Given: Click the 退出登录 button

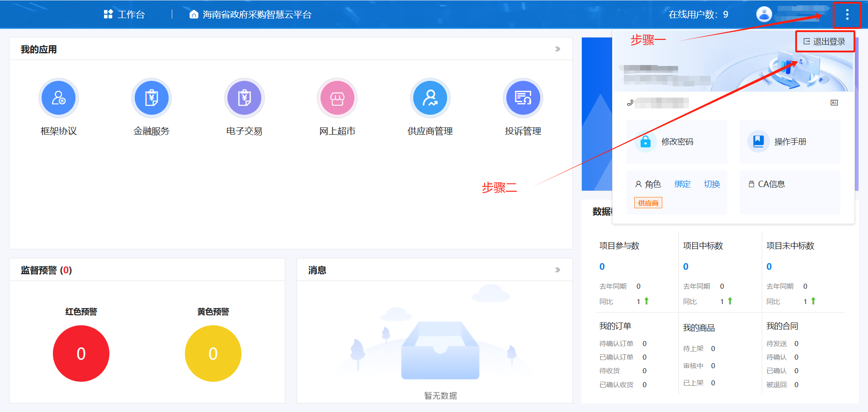Looking at the screenshot, I should pos(825,42).
